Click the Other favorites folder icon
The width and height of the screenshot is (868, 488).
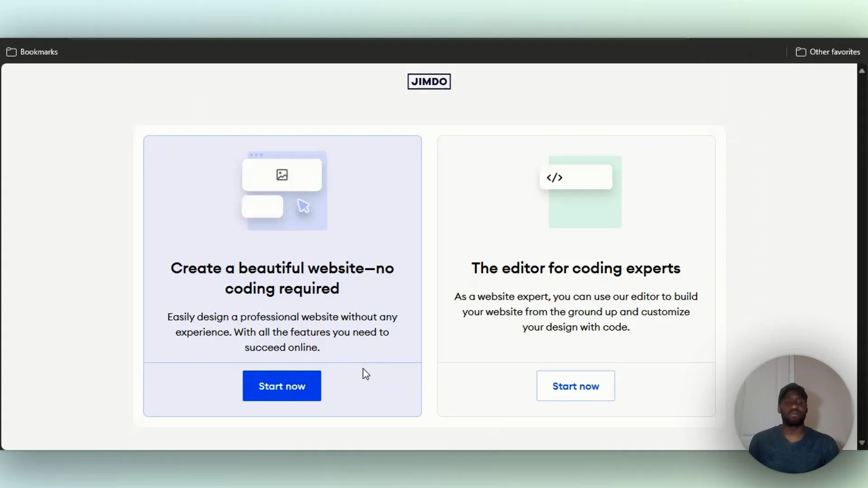[801, 52]
